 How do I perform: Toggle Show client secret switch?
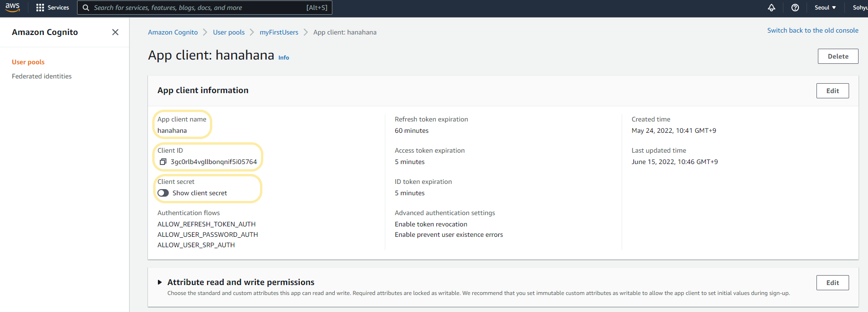tap(163, 193)
